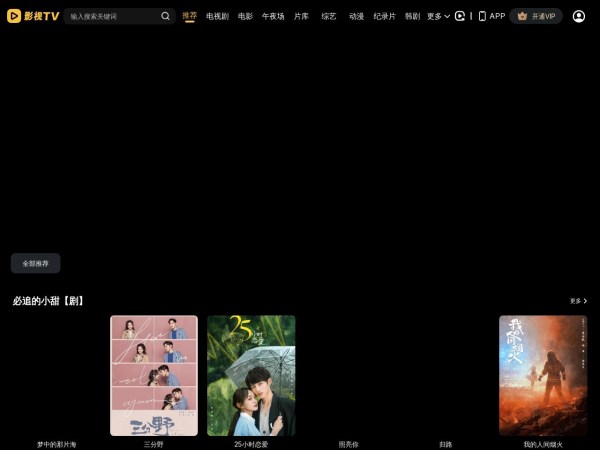The height and width of the screenshot is (450, 600).
Task: Click the VIP crown icon
Action: (x=522, y=16)
